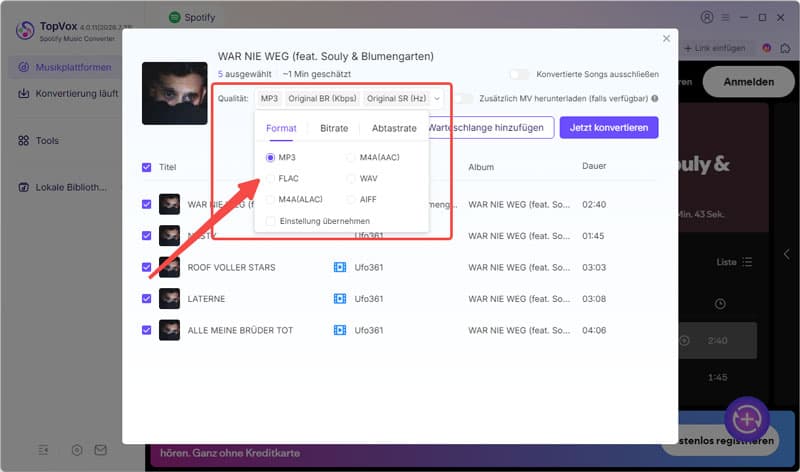The width and height of the screenshot is (800, 472).
Task: Click Ufo361 artist in LATERNE row
Action: [x=369, y=299]
